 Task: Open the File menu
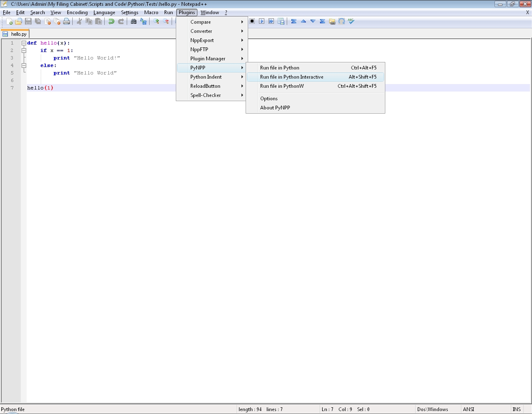click(x=7, y=12)
